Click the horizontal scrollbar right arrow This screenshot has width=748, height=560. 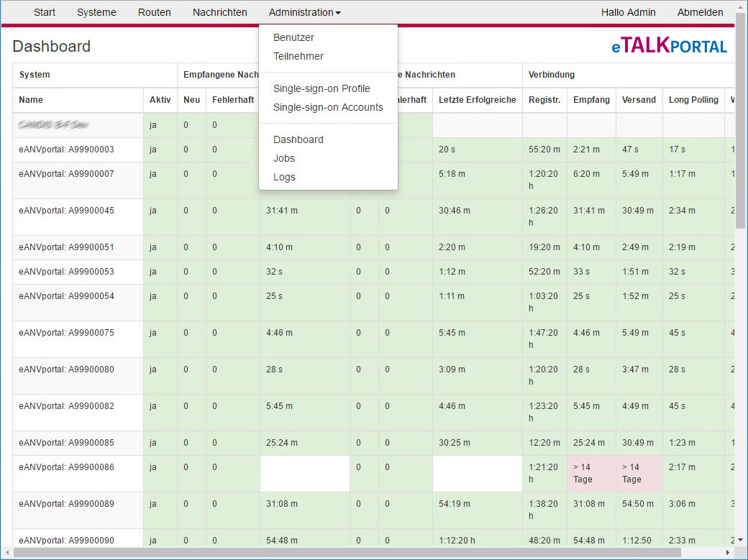click(x=728, y=552)
